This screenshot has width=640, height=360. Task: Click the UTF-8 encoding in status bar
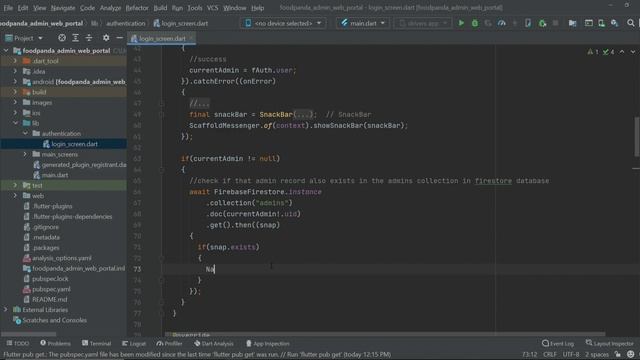click(571, 354)
